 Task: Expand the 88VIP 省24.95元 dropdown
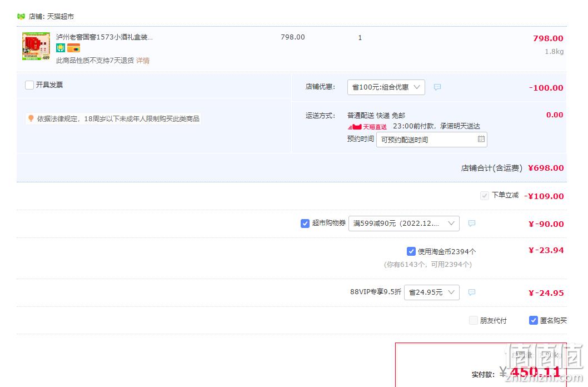pyautogui.click(x=432, y=292)
